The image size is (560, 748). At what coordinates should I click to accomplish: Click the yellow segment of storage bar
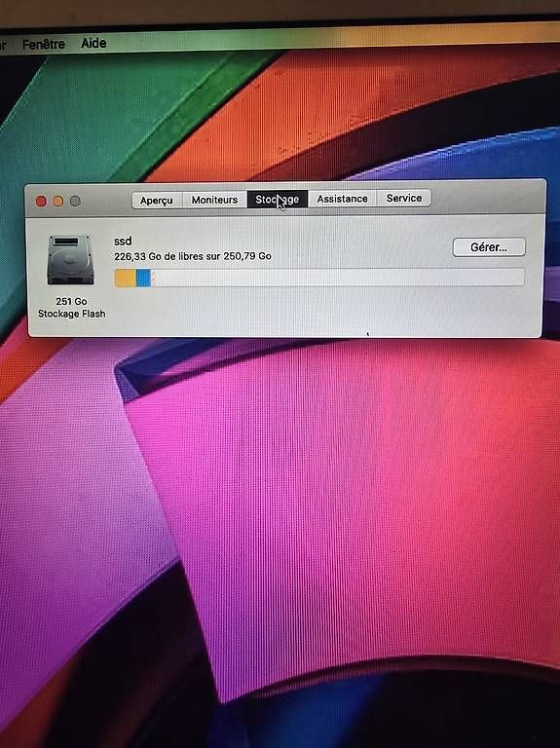tap(126, 279)
